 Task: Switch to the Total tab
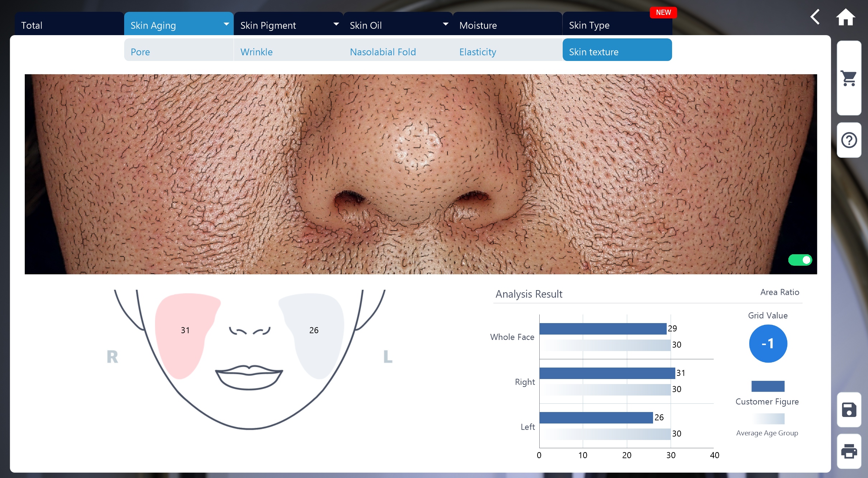(69, 24)
